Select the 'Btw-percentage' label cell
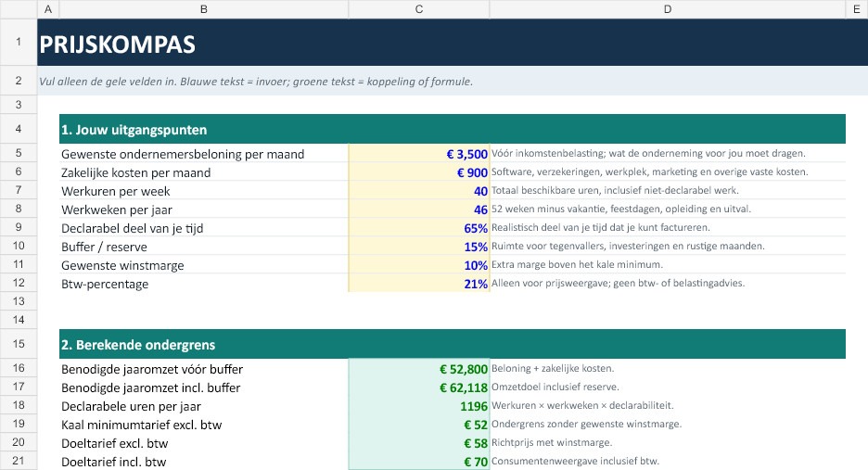868x470 pixels. [204, 284]
